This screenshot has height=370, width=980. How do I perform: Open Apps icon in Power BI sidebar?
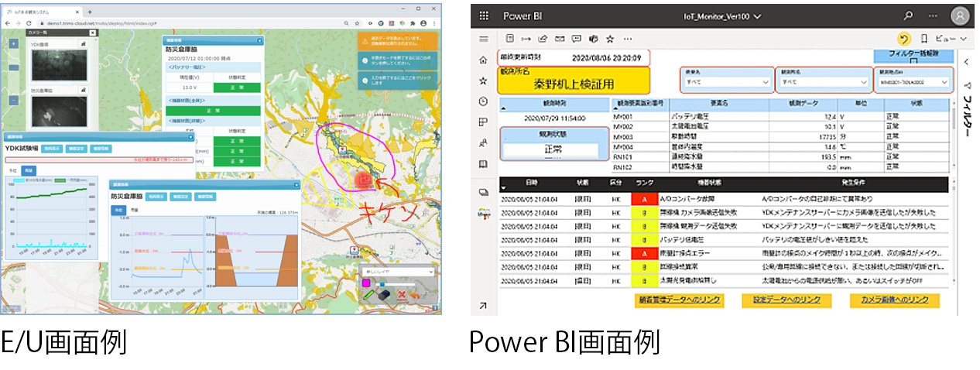(x=484, y=122)
